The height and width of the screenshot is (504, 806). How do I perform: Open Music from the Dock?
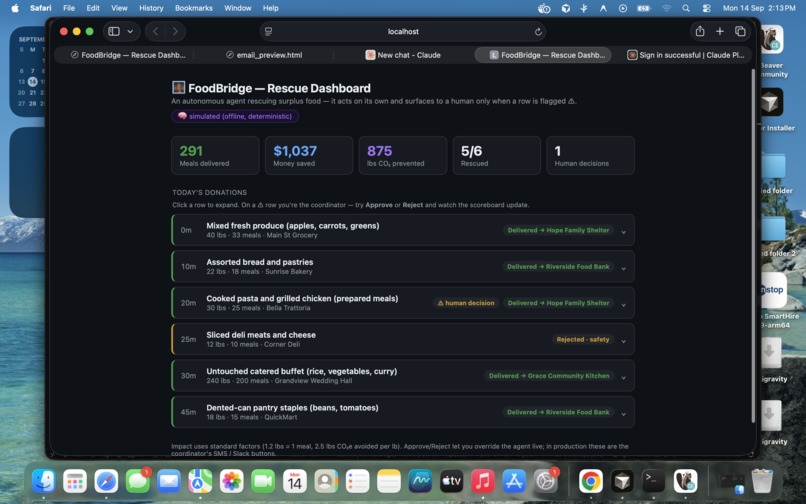483,481
